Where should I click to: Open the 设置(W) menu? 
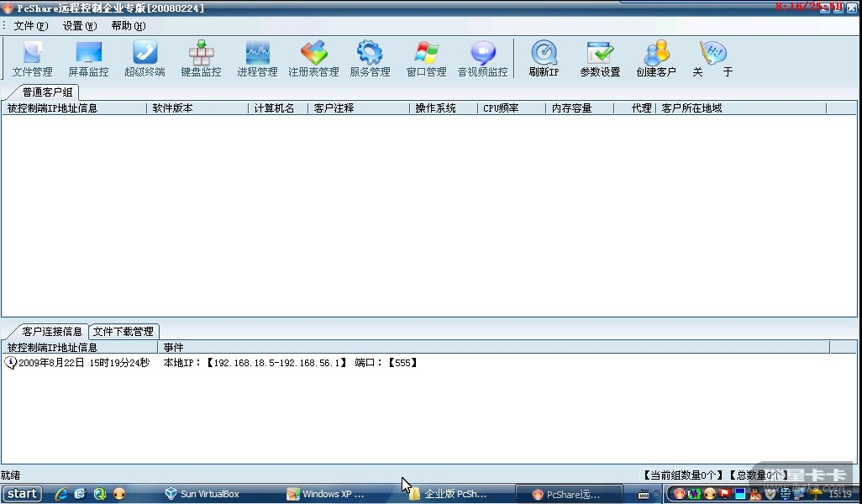(80, 26)
